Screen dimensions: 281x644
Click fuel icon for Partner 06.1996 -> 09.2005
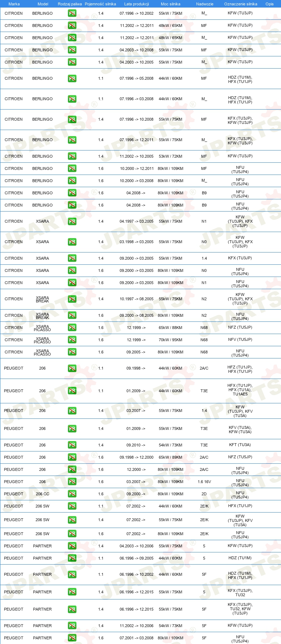point(72,558)
